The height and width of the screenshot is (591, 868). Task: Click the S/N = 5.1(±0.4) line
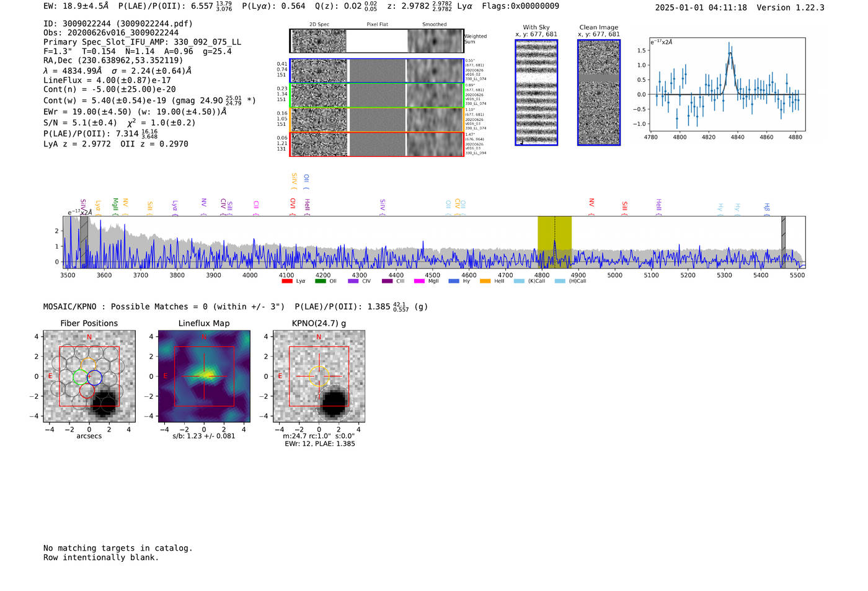[x=120, y=123]
